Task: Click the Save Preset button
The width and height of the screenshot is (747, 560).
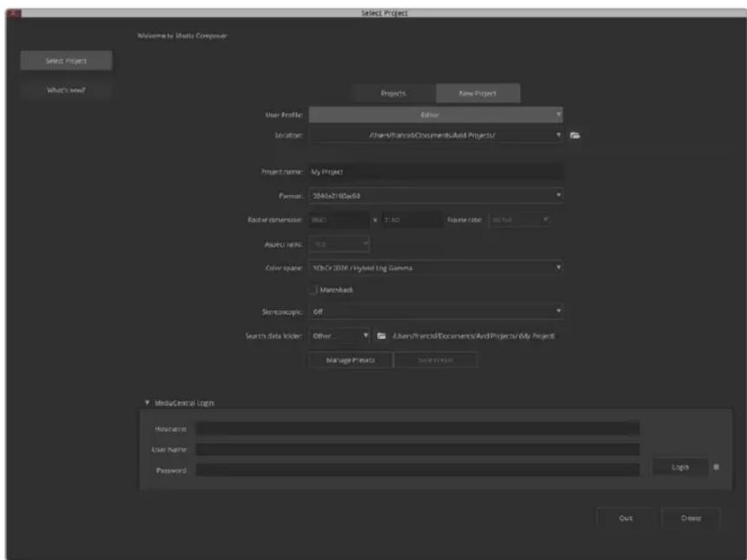Action: (x=435, y=361)
